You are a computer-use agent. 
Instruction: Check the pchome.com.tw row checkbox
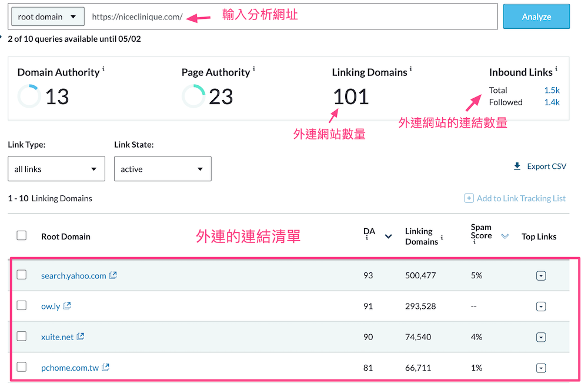22,367
